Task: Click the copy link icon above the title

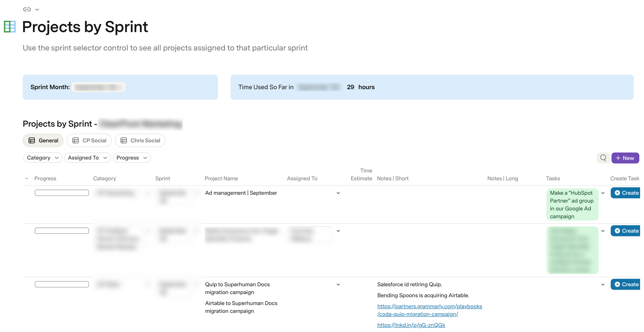Action: [27, 9]
